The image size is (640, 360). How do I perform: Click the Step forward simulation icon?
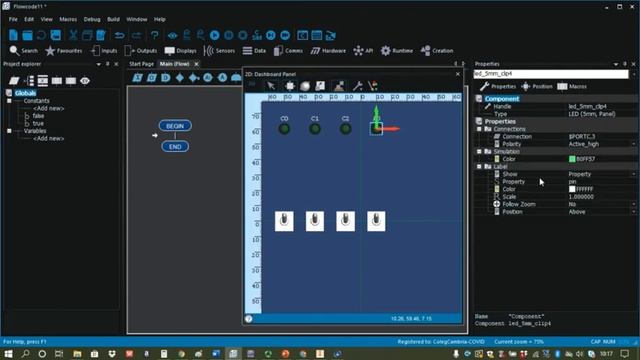click(271, 35)
